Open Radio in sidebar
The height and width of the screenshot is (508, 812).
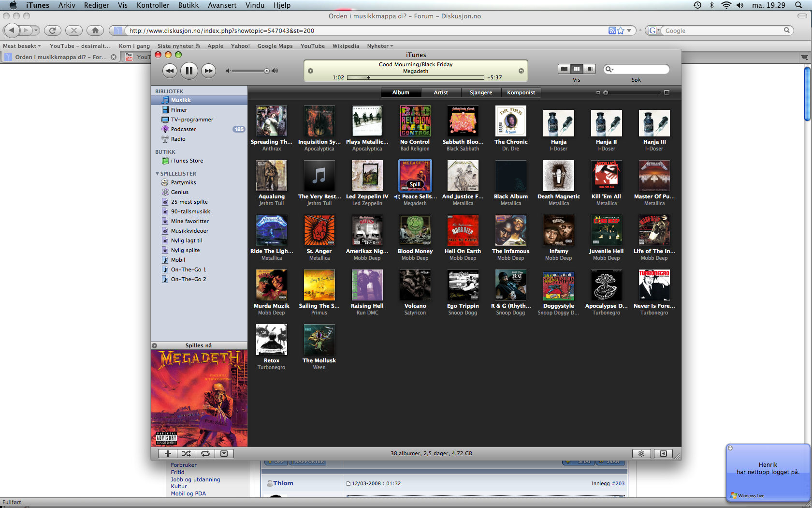199,139
